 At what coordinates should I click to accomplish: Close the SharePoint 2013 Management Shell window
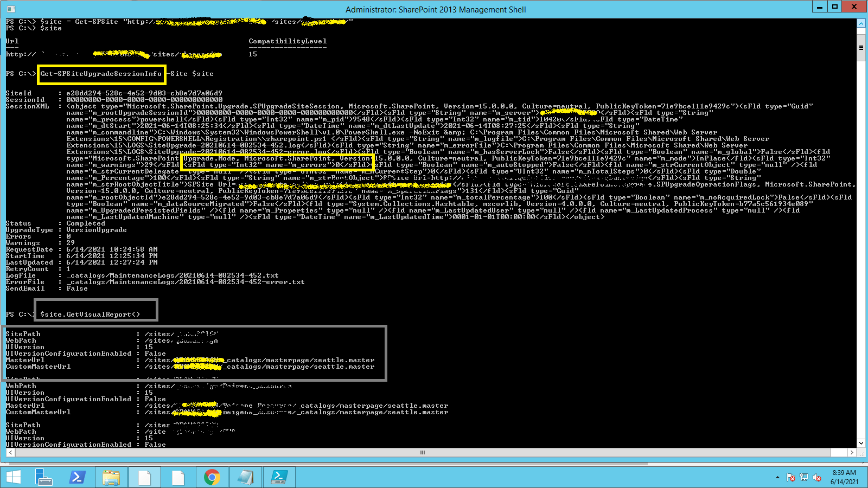point(854,7)
